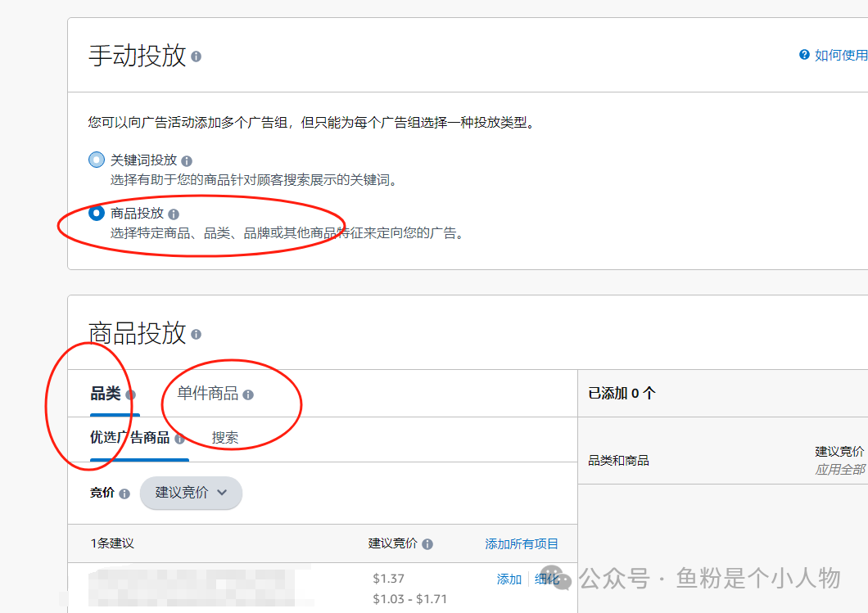Click 添加所有项目 link

pyautogui.click(x=522, y=544)
